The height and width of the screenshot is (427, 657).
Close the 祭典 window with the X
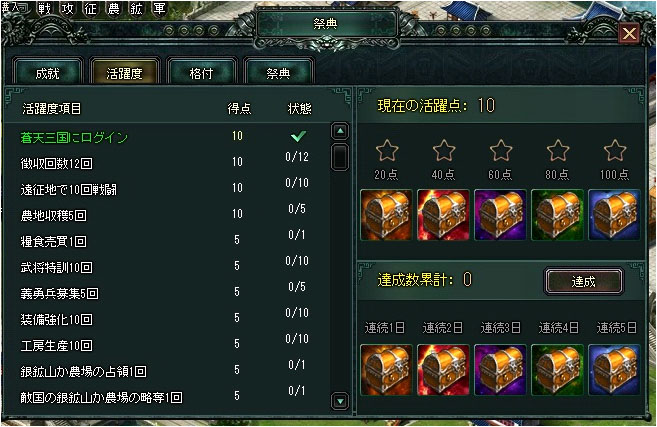pos(629,33)
